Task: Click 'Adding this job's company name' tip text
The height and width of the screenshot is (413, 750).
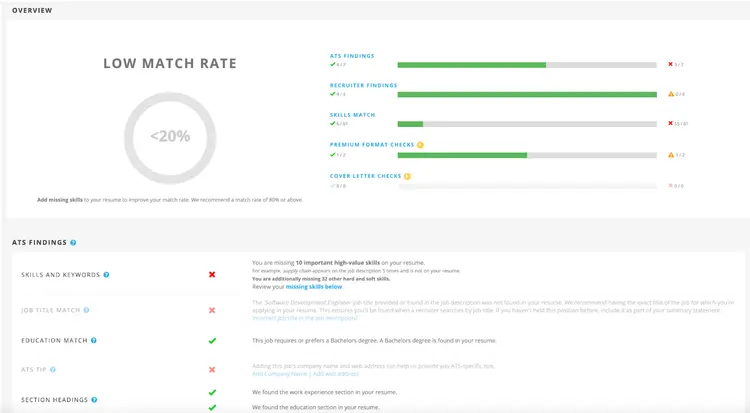Action: coord(373,366)
